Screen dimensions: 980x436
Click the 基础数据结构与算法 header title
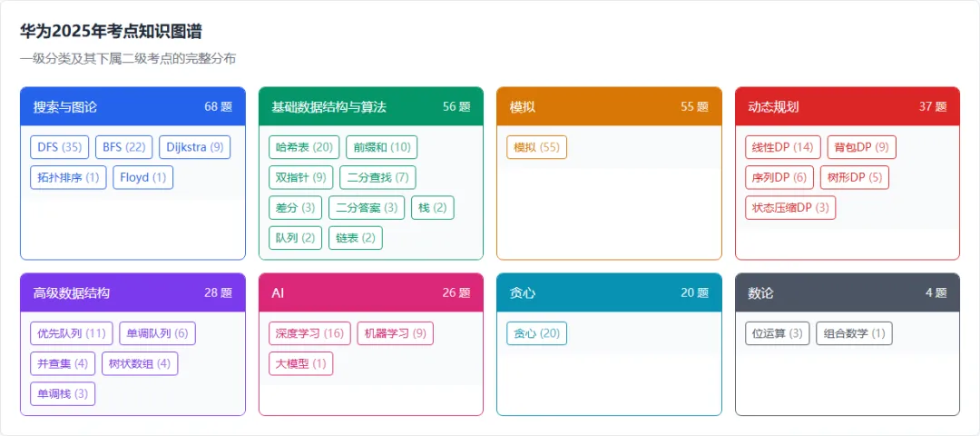click(328, 107)
